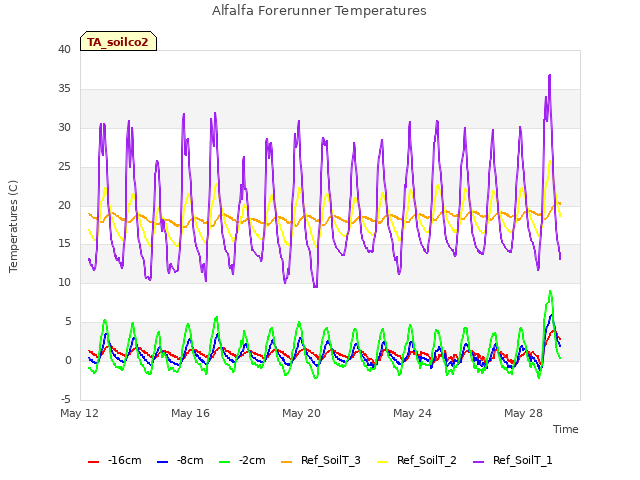
Task: Click the red -16cm legend color marker
Action: tap(93, 462)
